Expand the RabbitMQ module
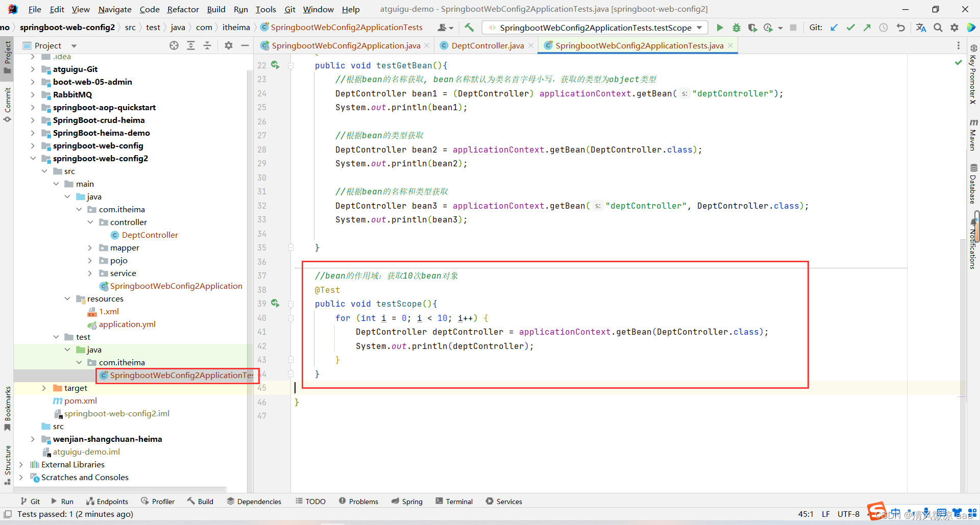 (x=33, y=94)
